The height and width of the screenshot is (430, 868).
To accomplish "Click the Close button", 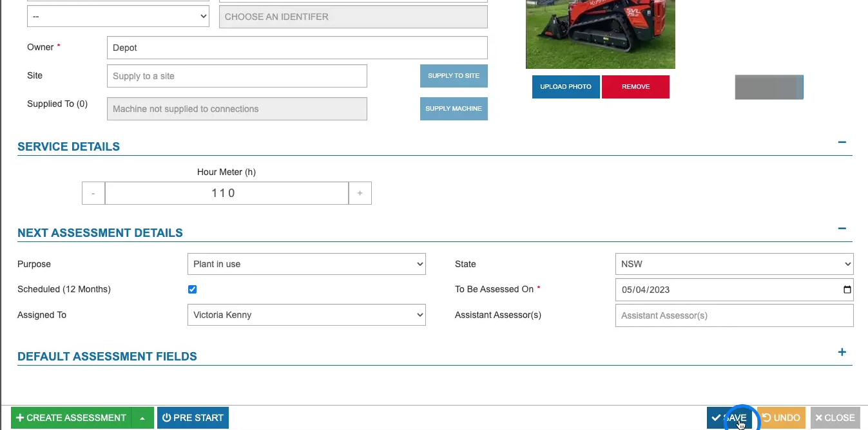I will tap(835, 418).
